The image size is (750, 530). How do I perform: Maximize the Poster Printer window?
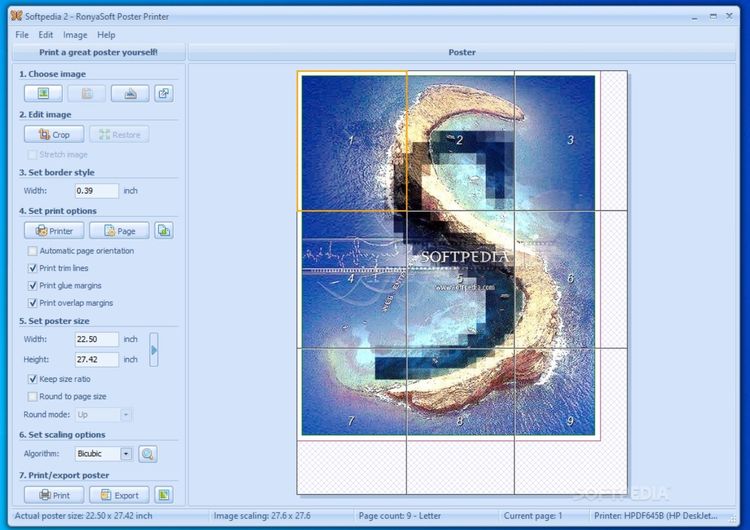tap(713, 16)
